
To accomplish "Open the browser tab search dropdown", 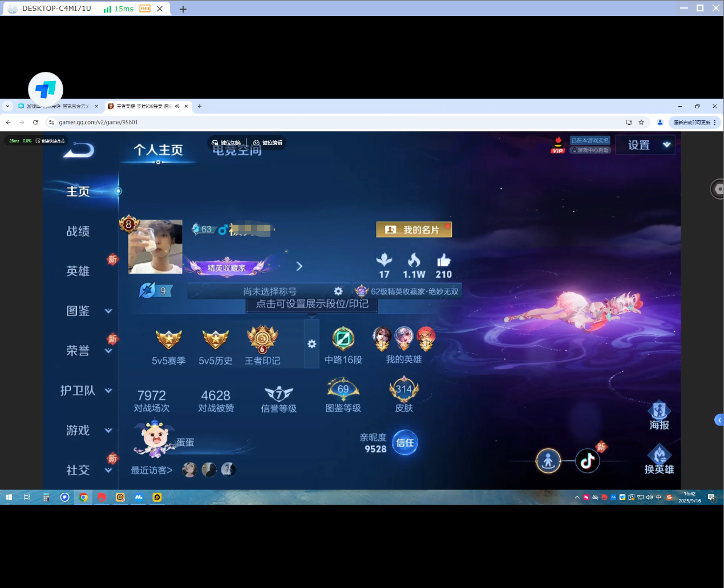I will pos(7,106).
